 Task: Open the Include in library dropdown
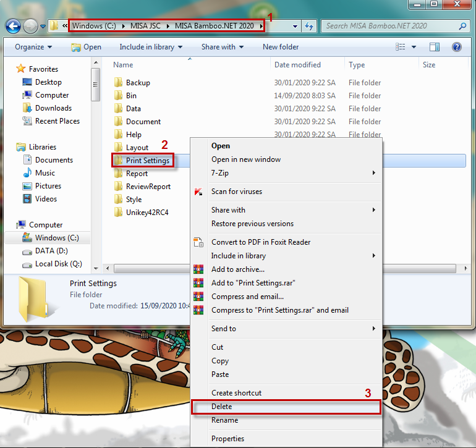[151, 47]
